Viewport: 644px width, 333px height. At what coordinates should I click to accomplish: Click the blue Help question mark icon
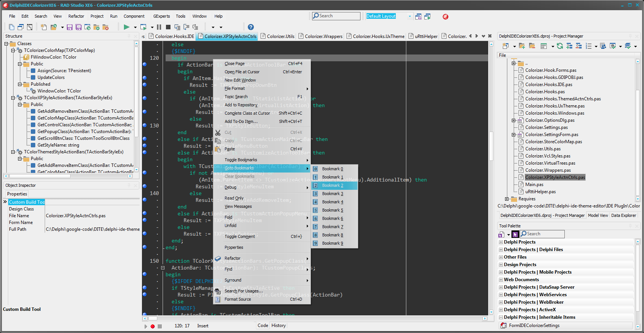[251, 27]
